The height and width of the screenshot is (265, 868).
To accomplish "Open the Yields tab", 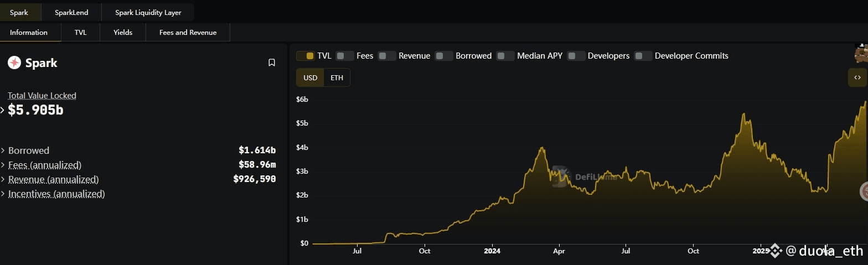I will click(123, 33).
